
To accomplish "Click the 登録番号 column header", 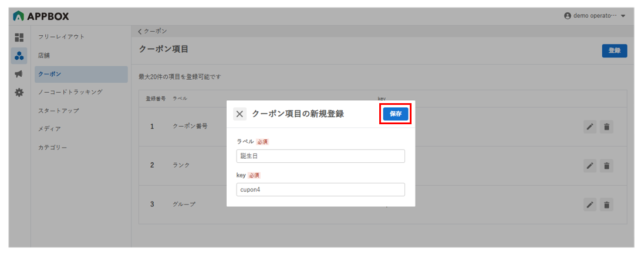I will click(x=156, y=99).
